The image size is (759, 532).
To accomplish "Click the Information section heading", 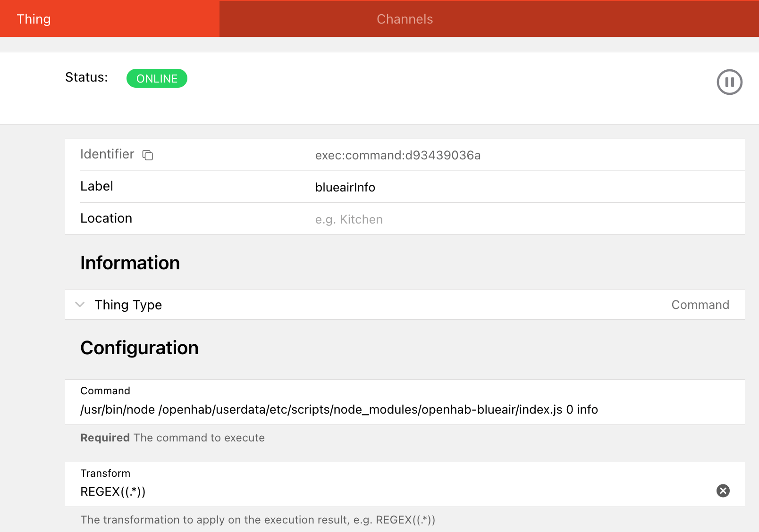I will 130,263.
